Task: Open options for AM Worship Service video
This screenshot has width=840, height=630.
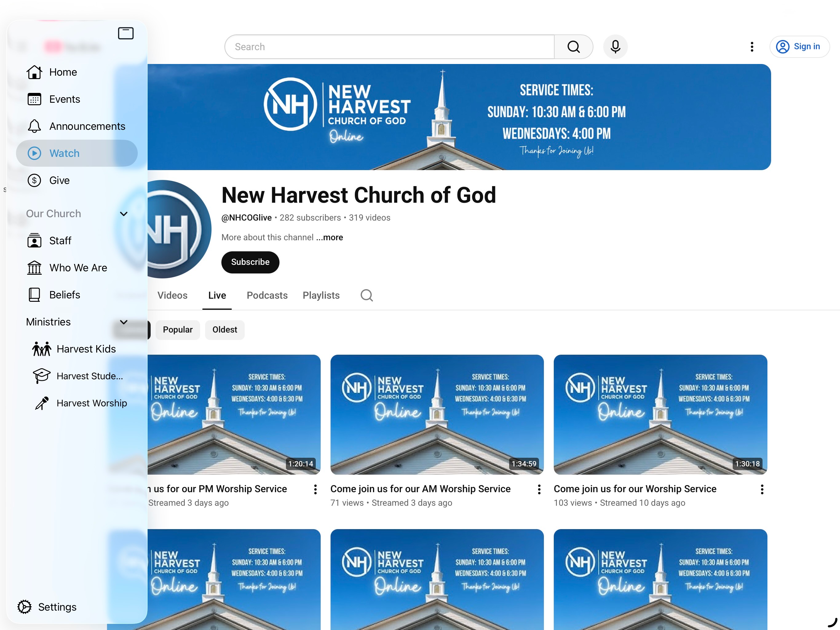Action: click(539, 489)
